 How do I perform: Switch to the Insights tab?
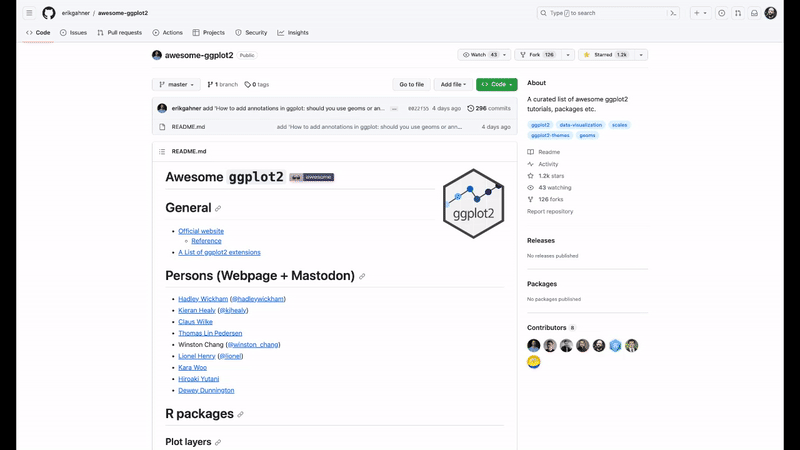(293, 33)
